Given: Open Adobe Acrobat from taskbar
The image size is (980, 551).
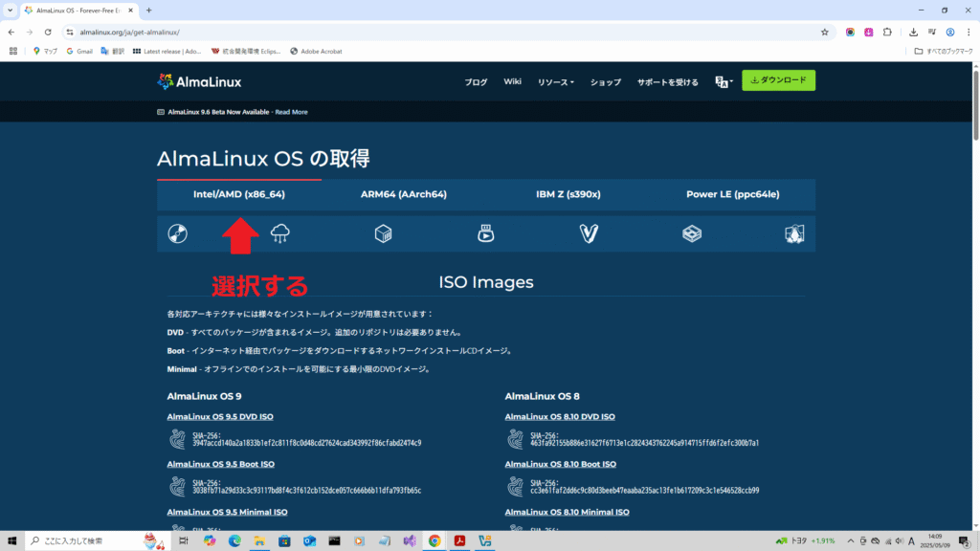Looking at the screenshot, I should [x=459, y=541].
